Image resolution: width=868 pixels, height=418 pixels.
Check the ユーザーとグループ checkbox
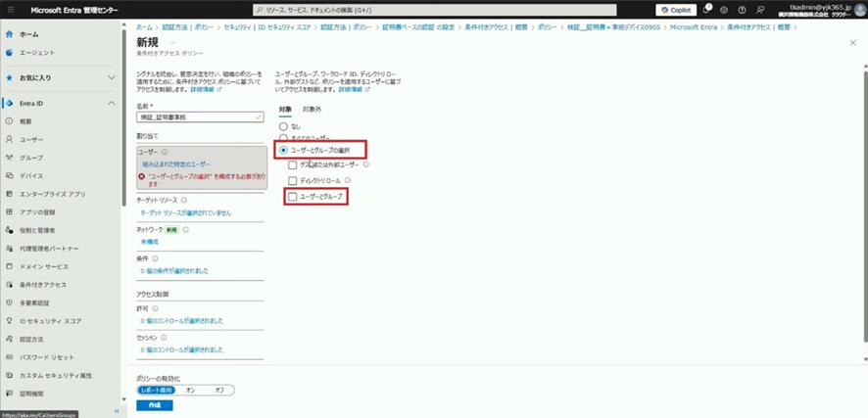[292, 197]
